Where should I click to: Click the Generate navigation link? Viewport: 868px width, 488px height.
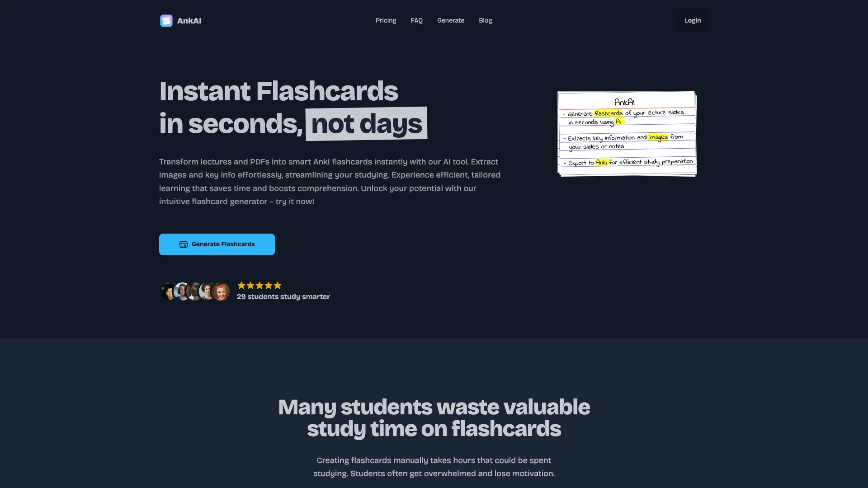[451, 20]
